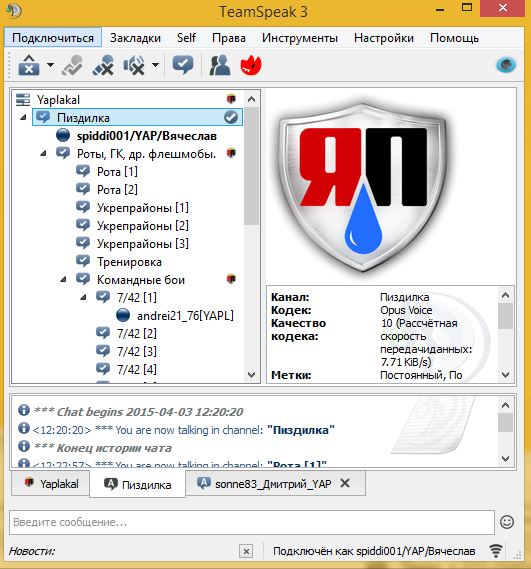Click the channel icon beside 7/42 [3]

point(103,351)
